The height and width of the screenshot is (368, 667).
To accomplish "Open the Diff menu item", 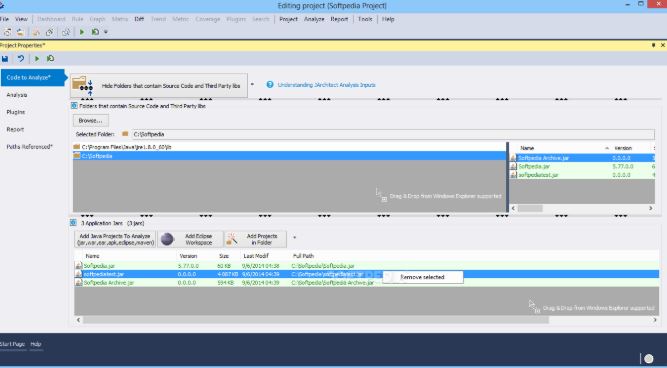I will pyautogui.click(x=139, y=19).
